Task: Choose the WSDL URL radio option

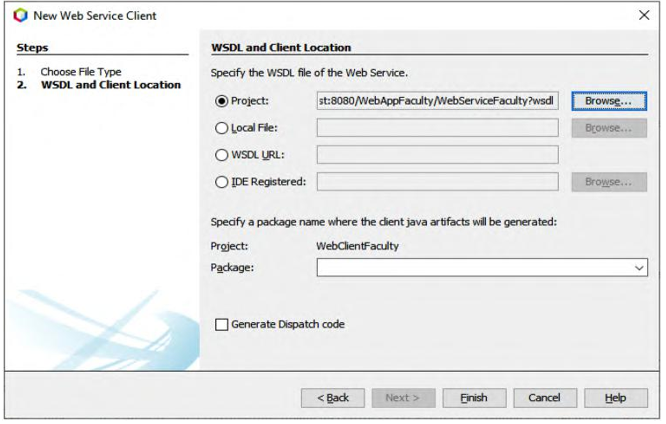Action: [x=221, y=155]
